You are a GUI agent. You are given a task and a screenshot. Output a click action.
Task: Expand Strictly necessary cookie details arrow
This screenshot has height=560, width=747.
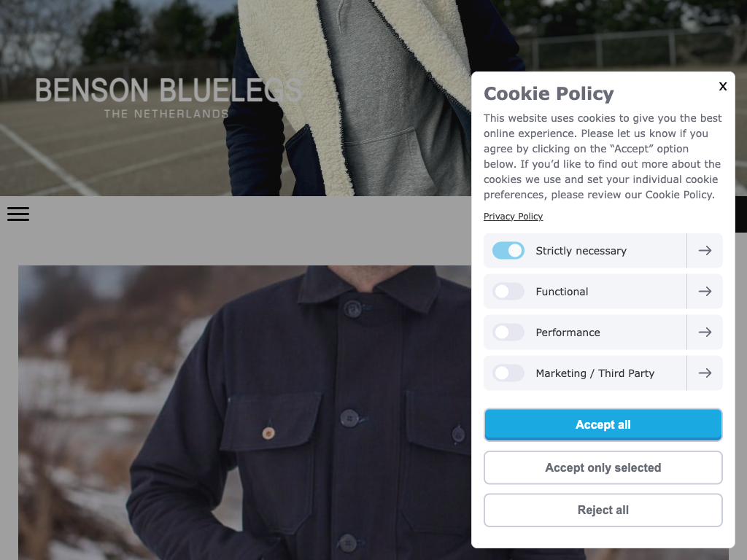705,251
